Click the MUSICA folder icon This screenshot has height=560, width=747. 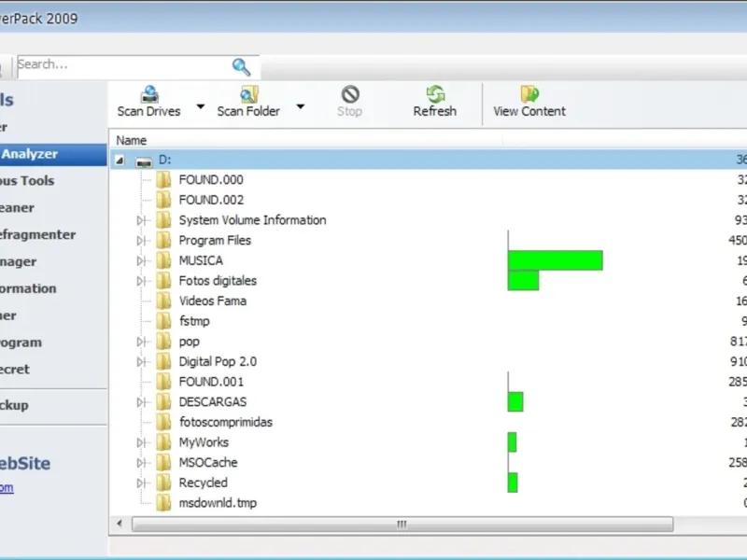point(163,260)
